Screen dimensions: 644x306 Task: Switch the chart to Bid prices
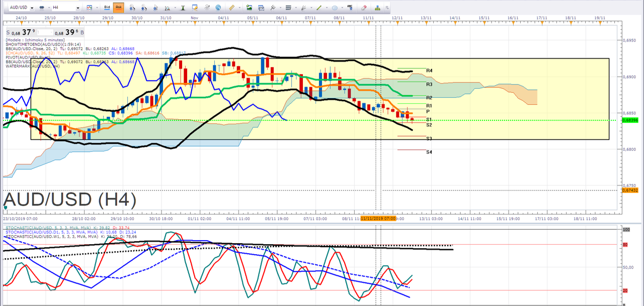pyautogui.click(x=107, y=7)
